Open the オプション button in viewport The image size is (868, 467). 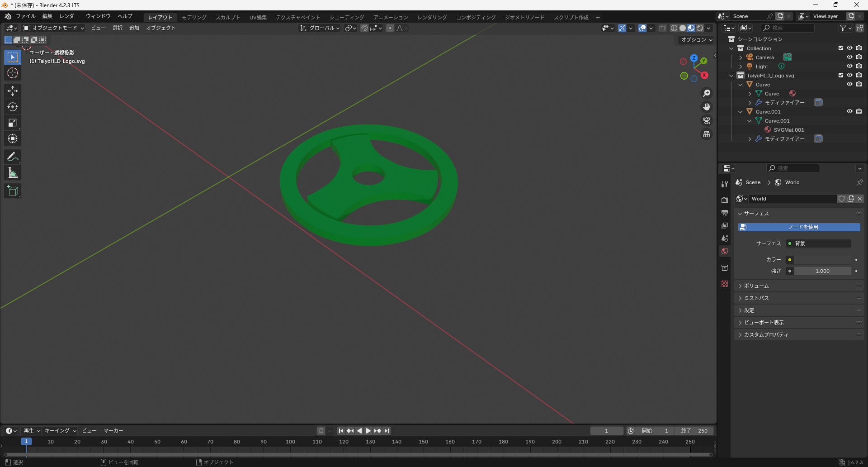[x=696, y=40]
